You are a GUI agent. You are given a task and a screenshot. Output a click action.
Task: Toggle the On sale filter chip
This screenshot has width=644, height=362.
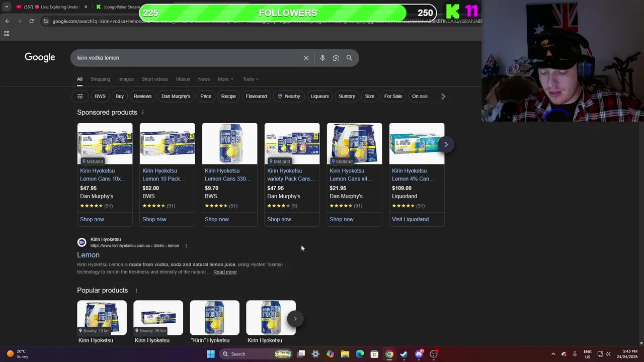click(x=420, y=96)
